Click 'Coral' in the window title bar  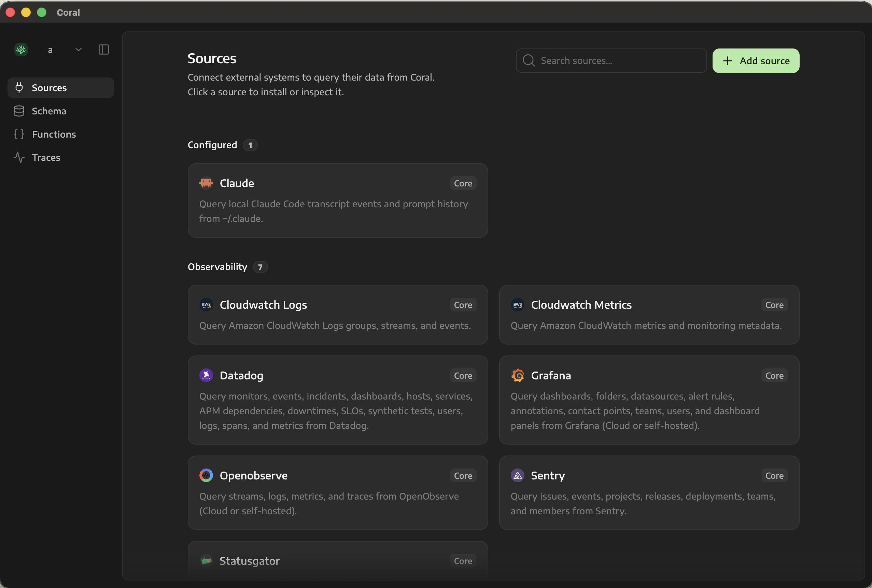[68, 12]
